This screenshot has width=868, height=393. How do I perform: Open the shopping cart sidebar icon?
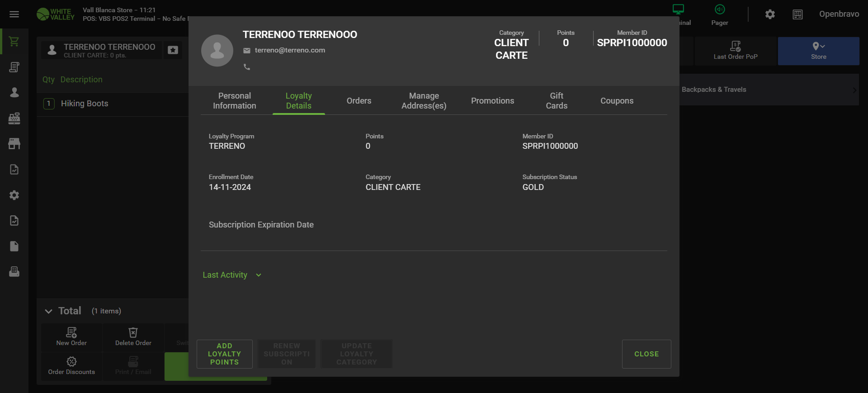(x=14, y=42)
